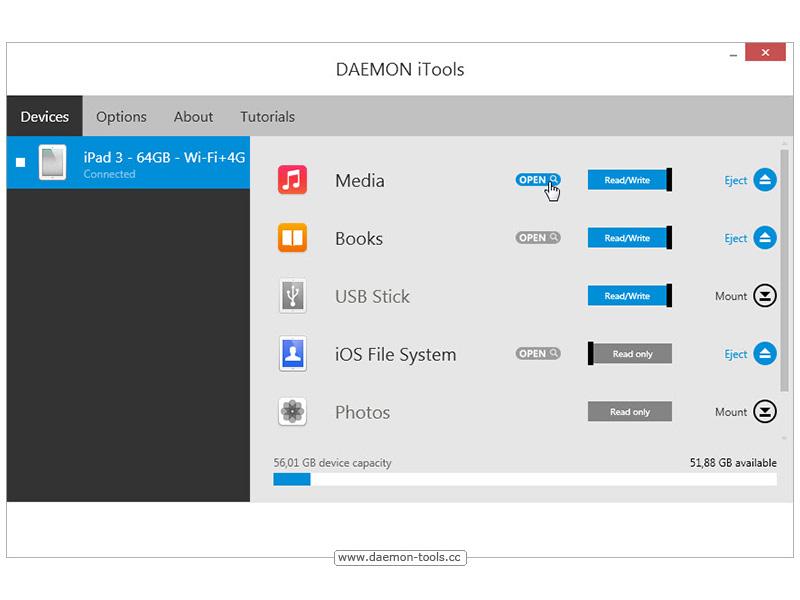Screen dimensions: 800x600
Task: Switch to the About tab
Action: [193, 116]
